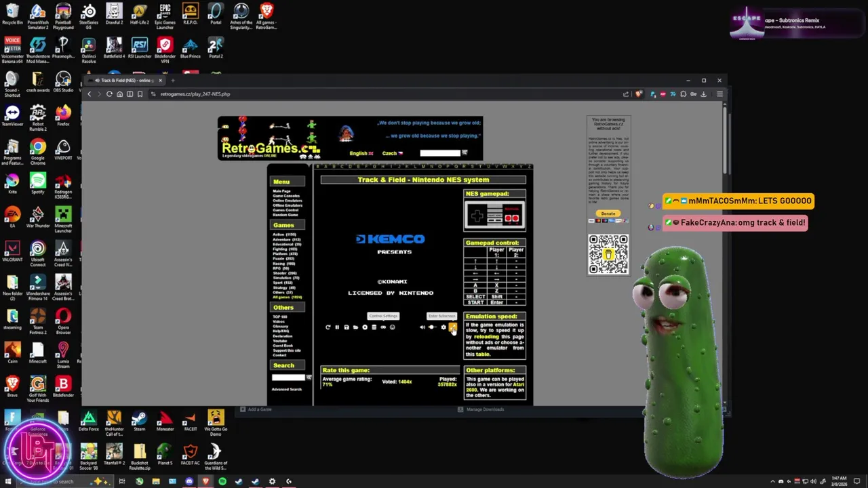This screenshot has height=488, width=868.
Task: Open the browser home page
Action: click(x=119, y=94)
